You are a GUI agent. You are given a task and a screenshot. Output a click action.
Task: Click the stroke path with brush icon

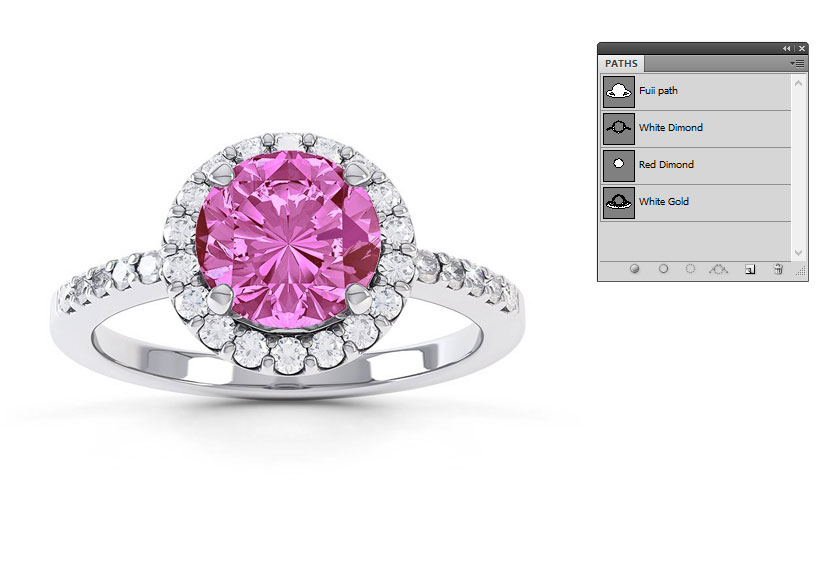[x=663, y=269]
